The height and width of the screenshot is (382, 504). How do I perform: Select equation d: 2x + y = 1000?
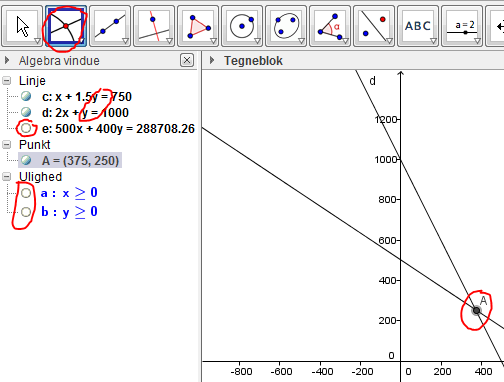pyautogui.click(x=85, y=113)
